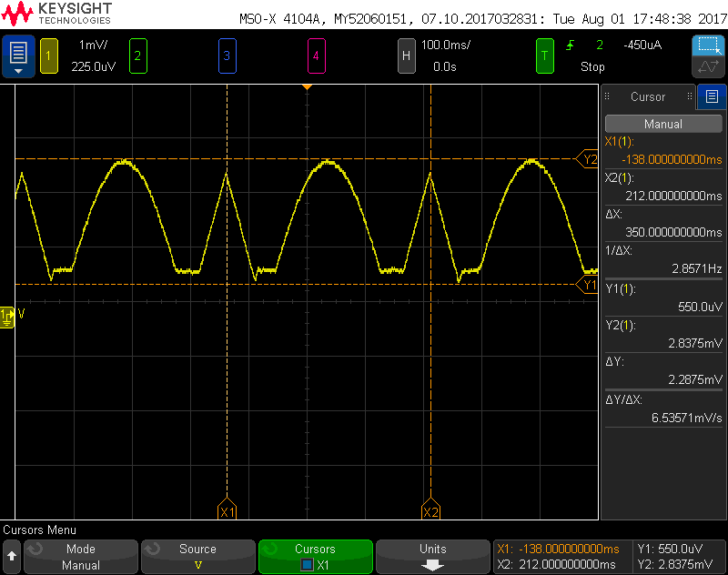Open the trigger T menu
The height and width of the screenshot is (575, 728).
coord(544,55)
